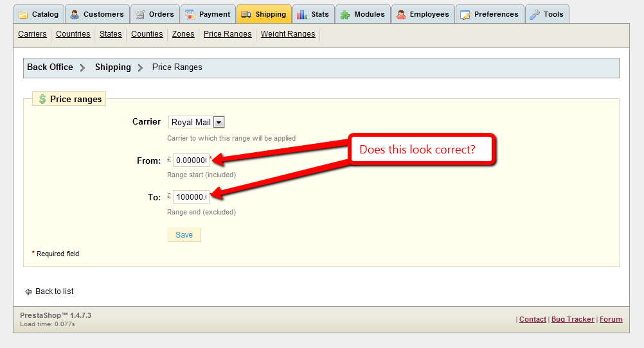This screenshot has width=644, height=348.
Task: Click the Customers person icon
Action: pyautogui.click(x=75, y=15)
